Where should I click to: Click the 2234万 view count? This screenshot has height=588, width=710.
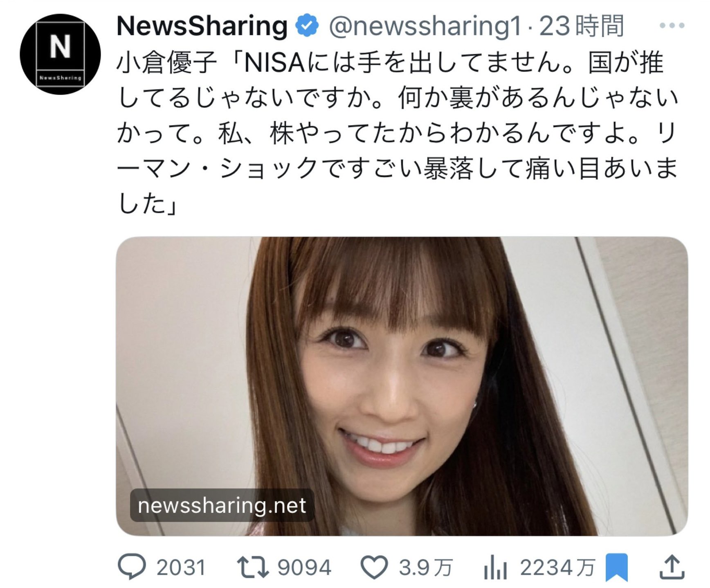557,568
